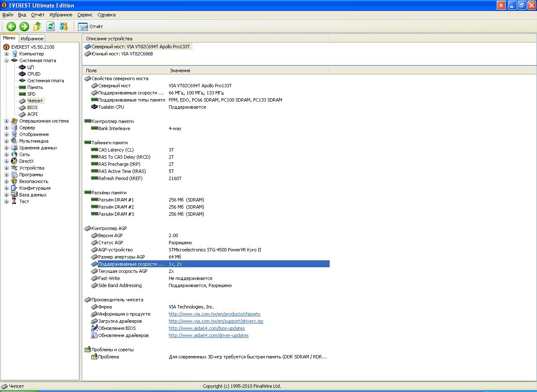
Task: Click the SPD icon in the tree
Action: pyautogui.click(x=22, y=94)
